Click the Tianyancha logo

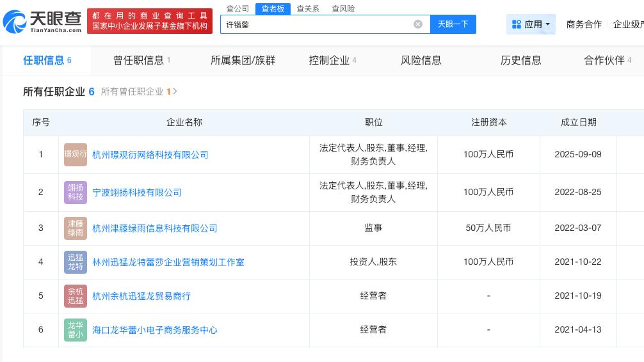[x=42, y=22]
